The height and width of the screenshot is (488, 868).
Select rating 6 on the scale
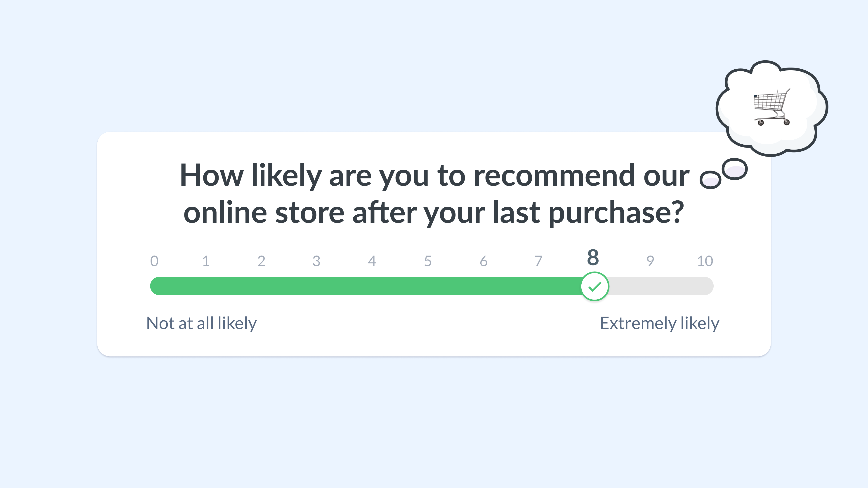click(484, 261)
